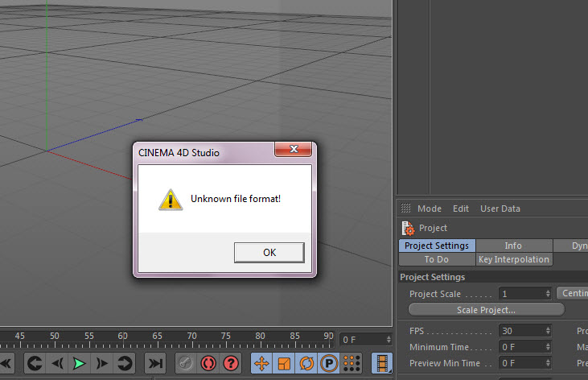Viewport: 588px width, 380px height.
Task: Play the animation forwards
Action: pyautogui.click(x=79, y=363)
